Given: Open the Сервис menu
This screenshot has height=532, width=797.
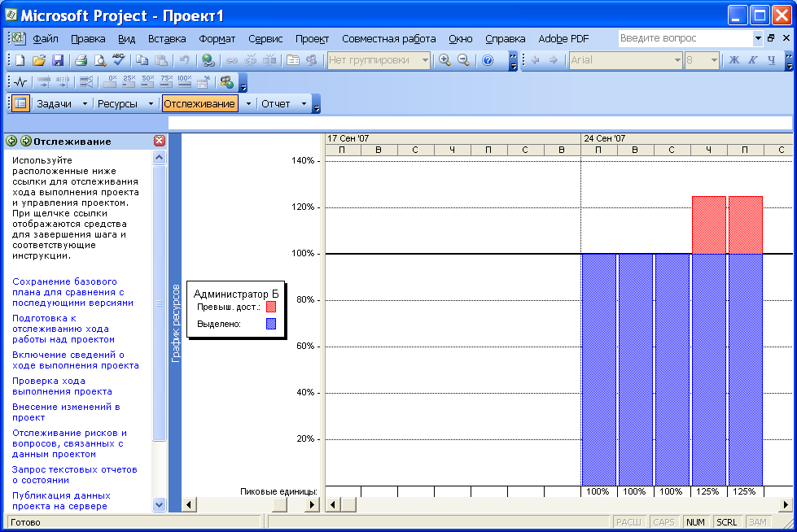Looking at the screenshot, I should (265, 39).
